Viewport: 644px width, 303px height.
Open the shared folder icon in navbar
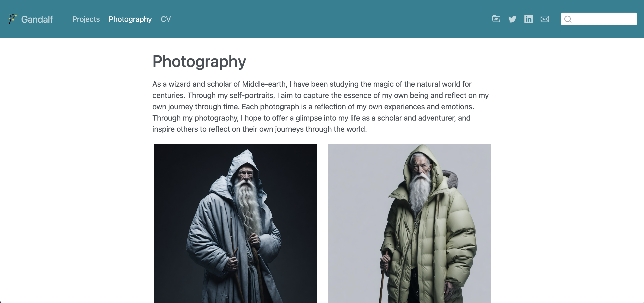(x=496, y=19)
